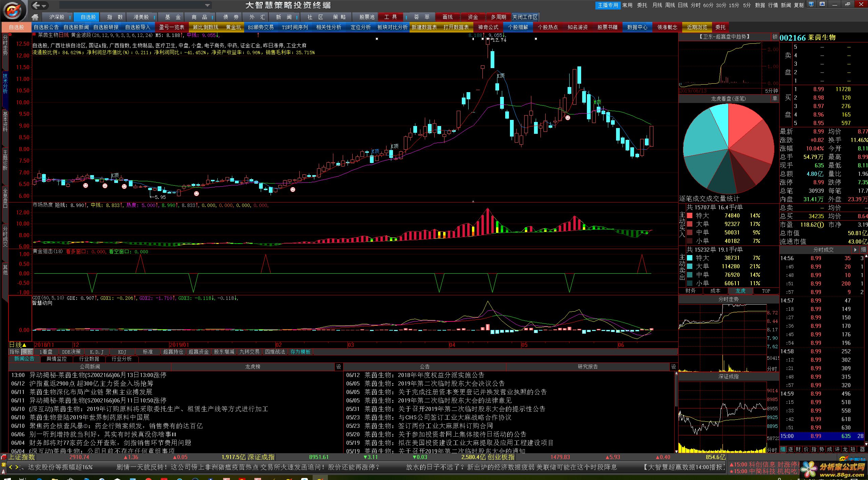Click the monitor screen icon near window controls
868x480 pixels.
[x=811, y=4]
